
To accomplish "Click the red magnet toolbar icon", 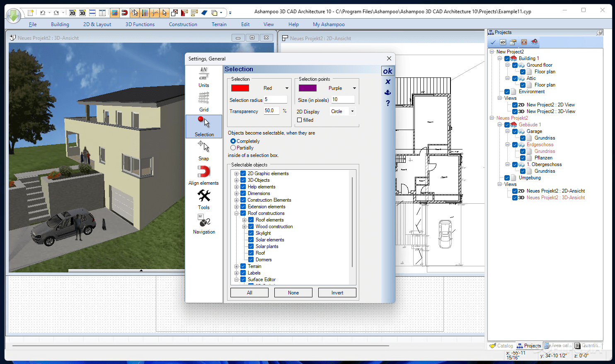I will [x=124, y=13].
